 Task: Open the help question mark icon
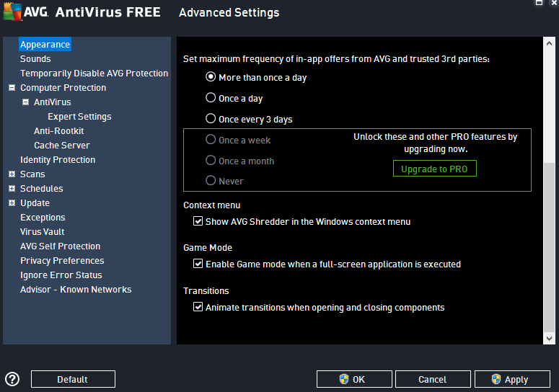click(12, 379)
